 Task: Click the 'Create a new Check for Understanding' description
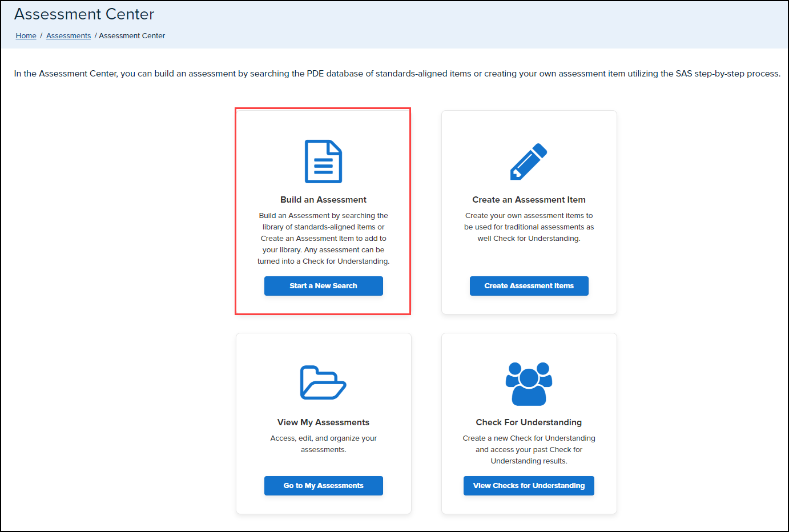(x=529, y=450)
